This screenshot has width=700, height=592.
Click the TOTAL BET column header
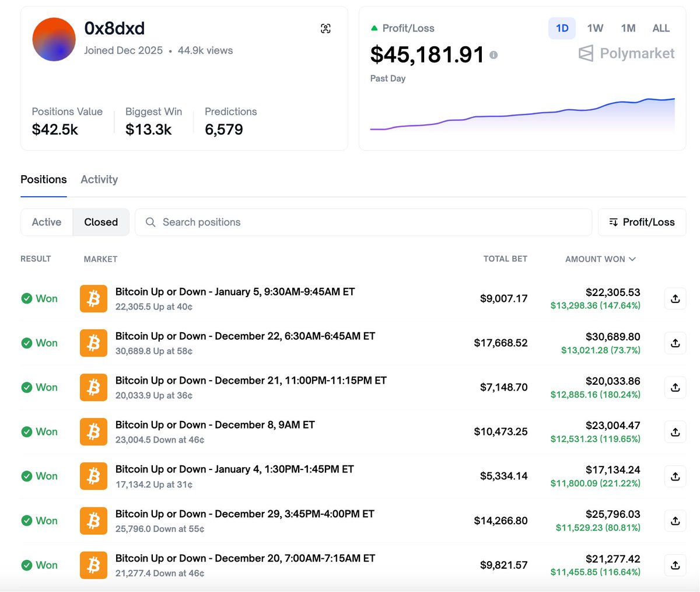click(505, 259)
